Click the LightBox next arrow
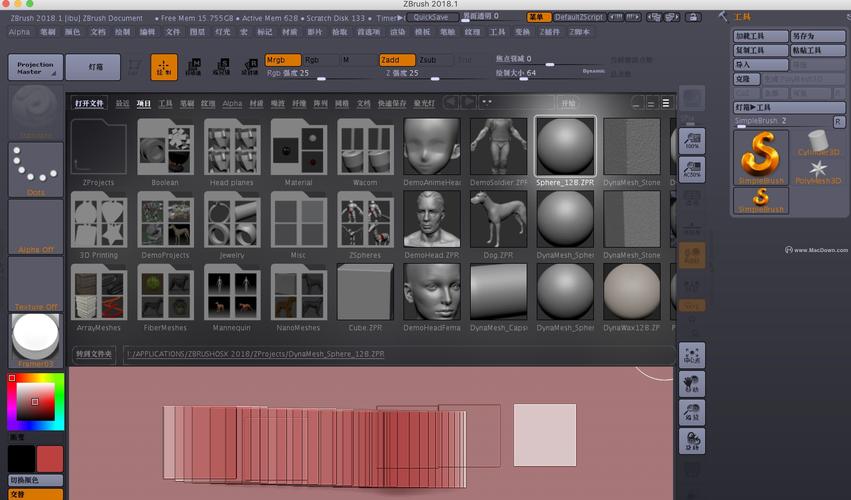The height and width of the screenshot is (500, 851). (468, 102)
